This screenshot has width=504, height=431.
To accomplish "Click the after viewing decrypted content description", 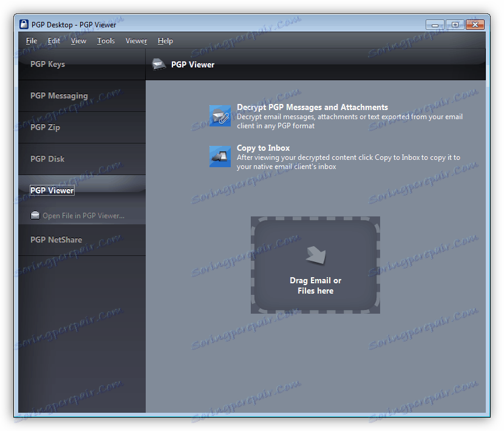I will [349, 162].
